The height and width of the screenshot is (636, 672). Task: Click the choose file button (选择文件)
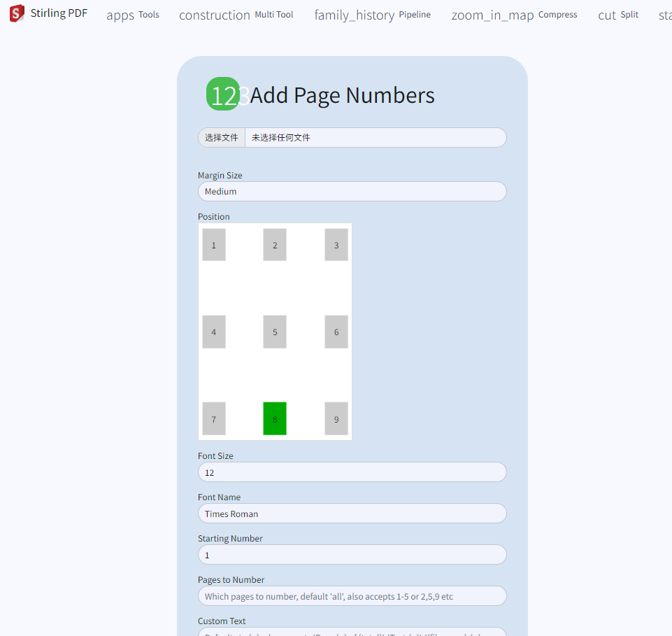click(222, 138)
